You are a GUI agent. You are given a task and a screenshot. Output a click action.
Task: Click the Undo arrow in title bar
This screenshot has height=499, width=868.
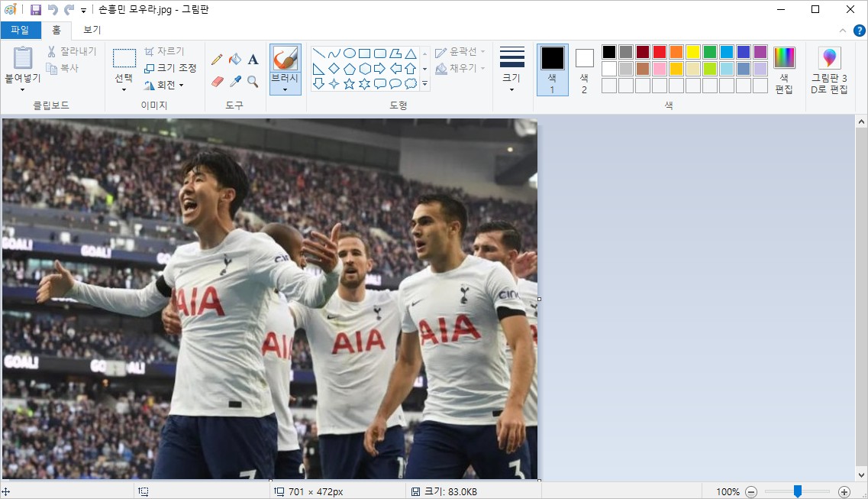(x=53, y=9)
